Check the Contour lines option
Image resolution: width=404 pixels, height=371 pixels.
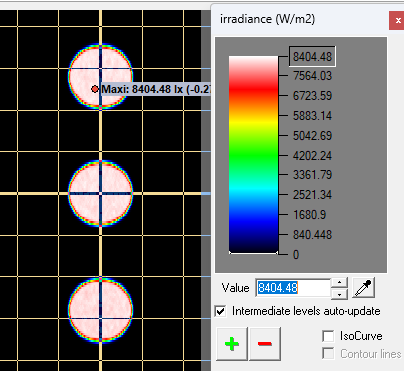(x=328, y=354)
